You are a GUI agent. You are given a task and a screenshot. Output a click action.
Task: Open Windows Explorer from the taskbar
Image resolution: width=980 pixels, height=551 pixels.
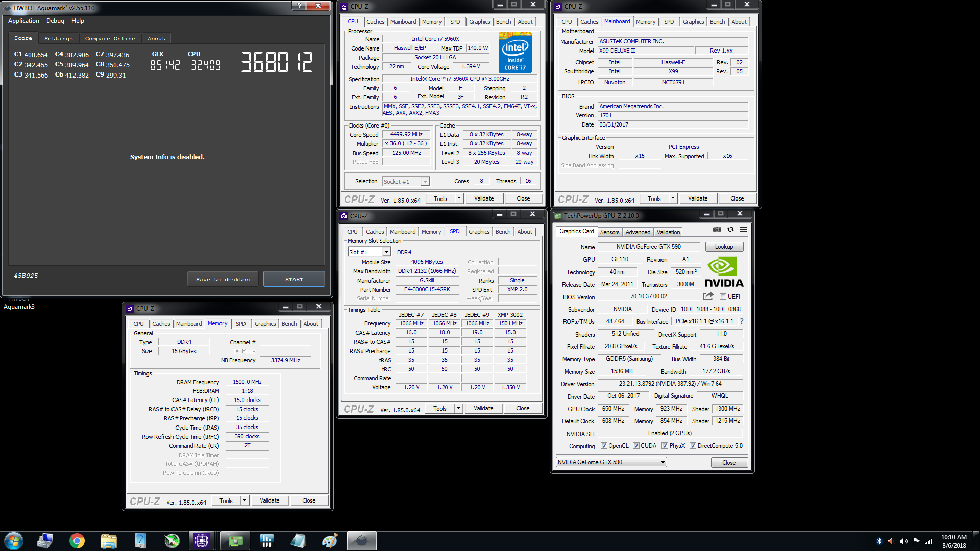[x=109, y=541]
